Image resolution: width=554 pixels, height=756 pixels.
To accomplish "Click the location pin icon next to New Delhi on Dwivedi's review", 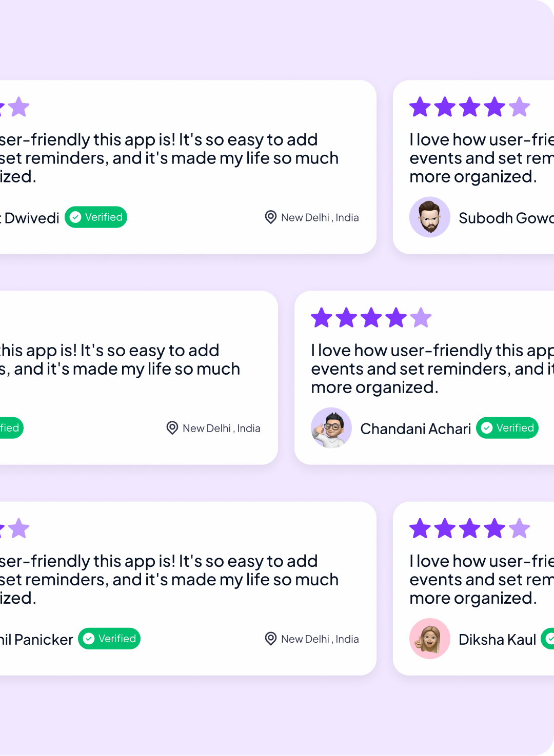I will pos(270,217).
